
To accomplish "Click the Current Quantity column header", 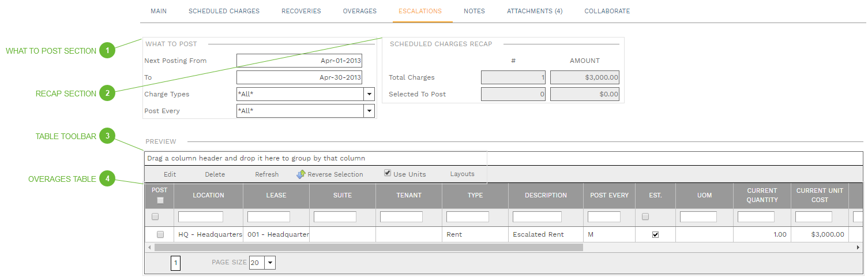I will (762, 196).
